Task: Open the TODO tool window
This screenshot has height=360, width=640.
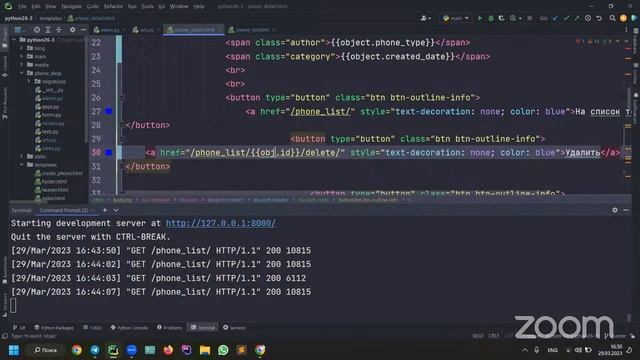Action: tap(93, 328)
